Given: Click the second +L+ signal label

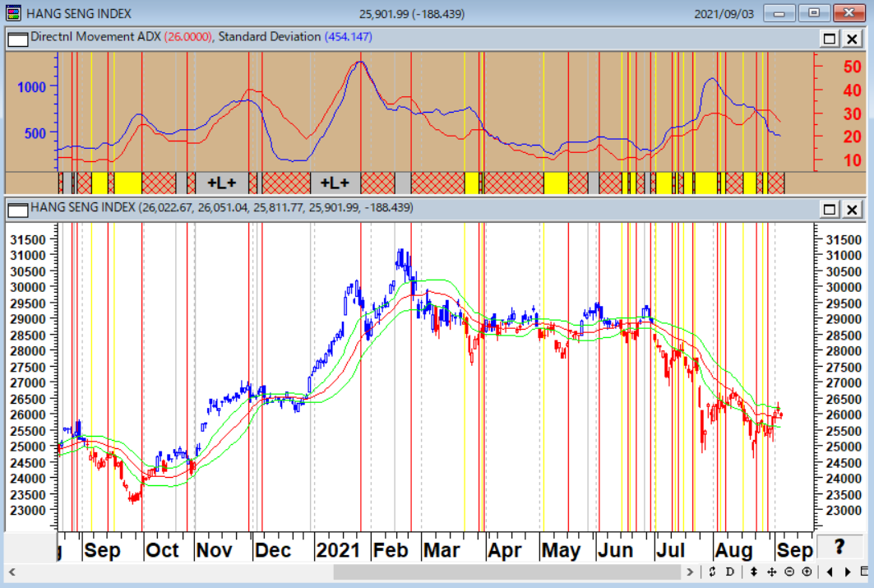Looking at the screenshot, I should point(335,183).
